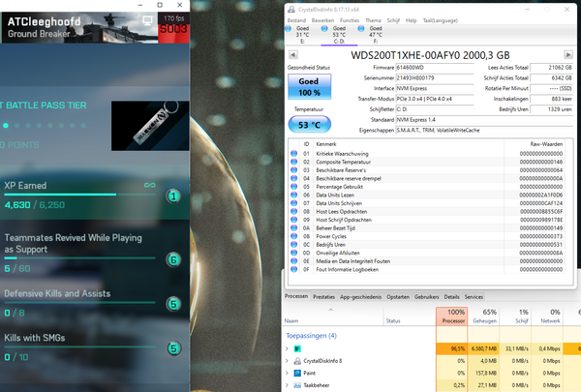
Task: Select drive F: status icon at 47 °C
Action: (x=361, y=28)
